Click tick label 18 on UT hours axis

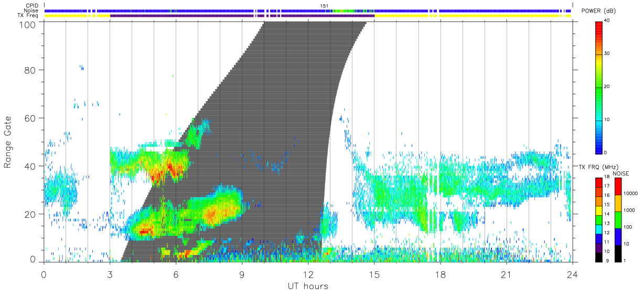tap(440, 274)
